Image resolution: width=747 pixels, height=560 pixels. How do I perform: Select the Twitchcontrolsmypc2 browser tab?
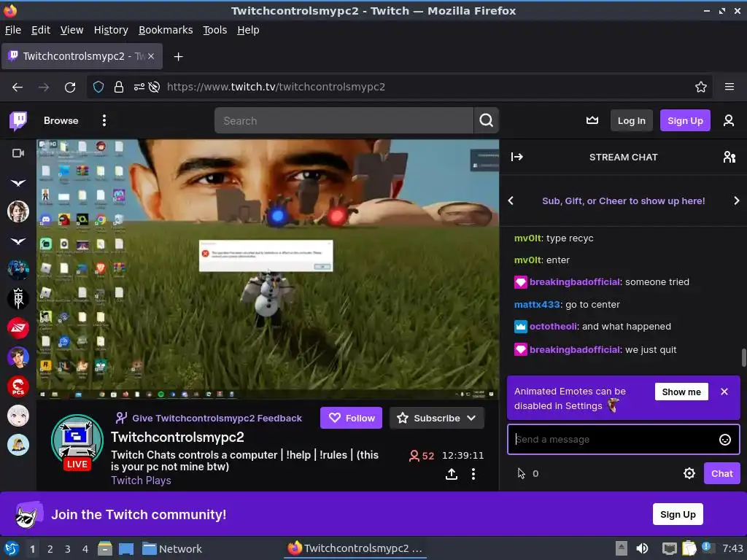(x=82, y=56)
